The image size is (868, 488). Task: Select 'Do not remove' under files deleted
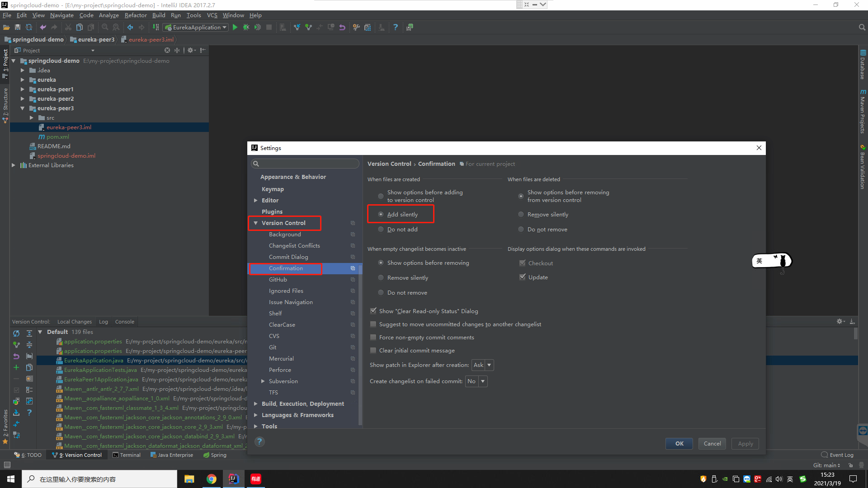click(x=521, y=229)
